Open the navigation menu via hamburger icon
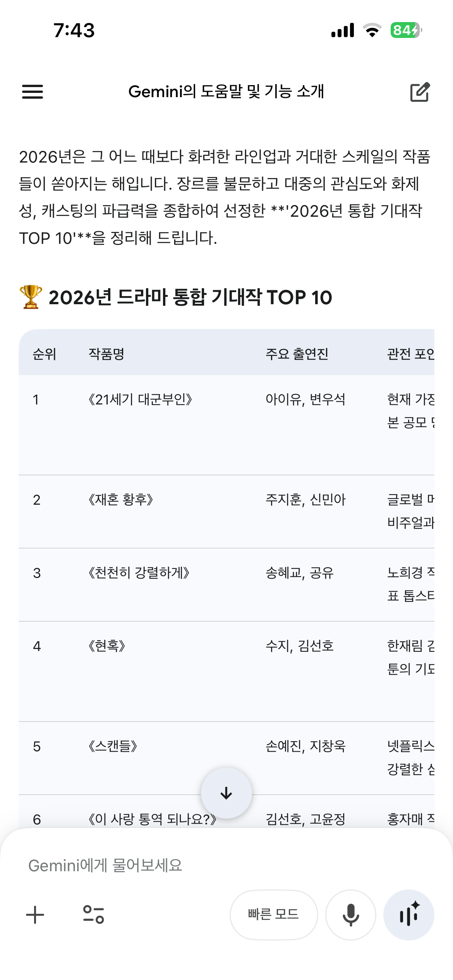Viewport: 453px width, 980px height. 33,92
